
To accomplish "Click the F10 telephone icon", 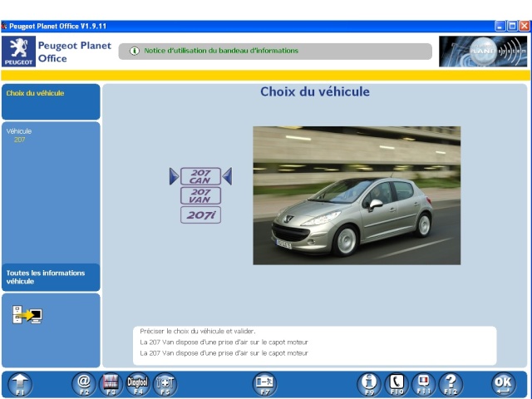I will tap(397, 385).
